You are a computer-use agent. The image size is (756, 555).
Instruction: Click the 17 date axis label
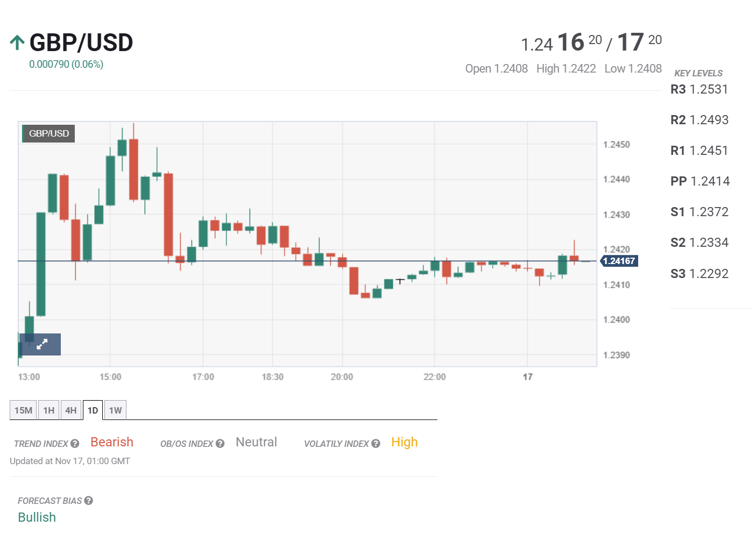(528, 377)
